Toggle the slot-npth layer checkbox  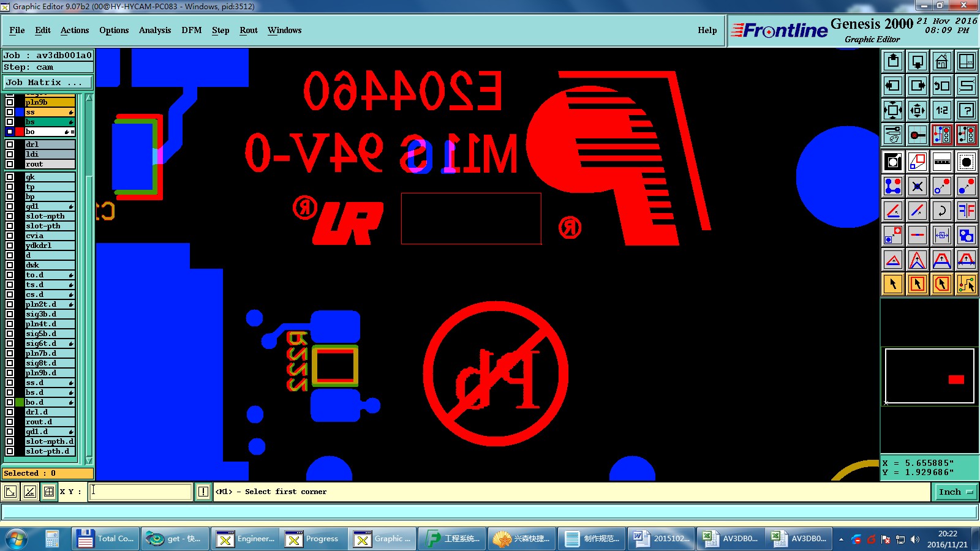(10, 216)
